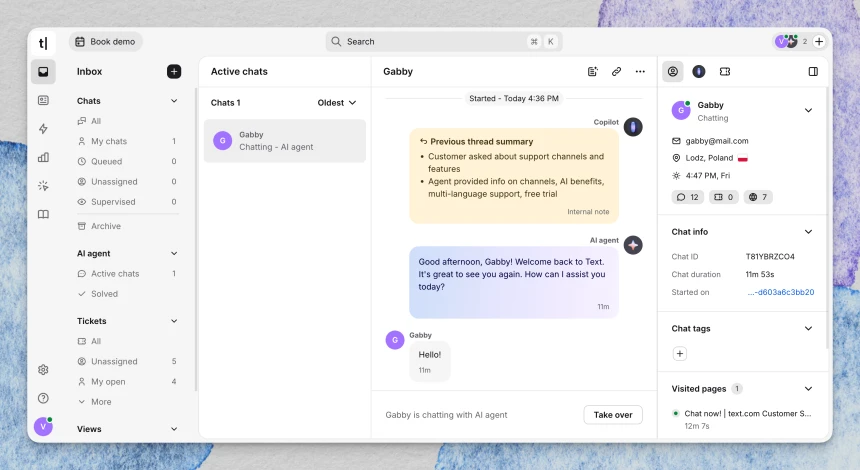Click the Take over button
Viewport: 860px width, 470px height.
[x=613, y=415]
